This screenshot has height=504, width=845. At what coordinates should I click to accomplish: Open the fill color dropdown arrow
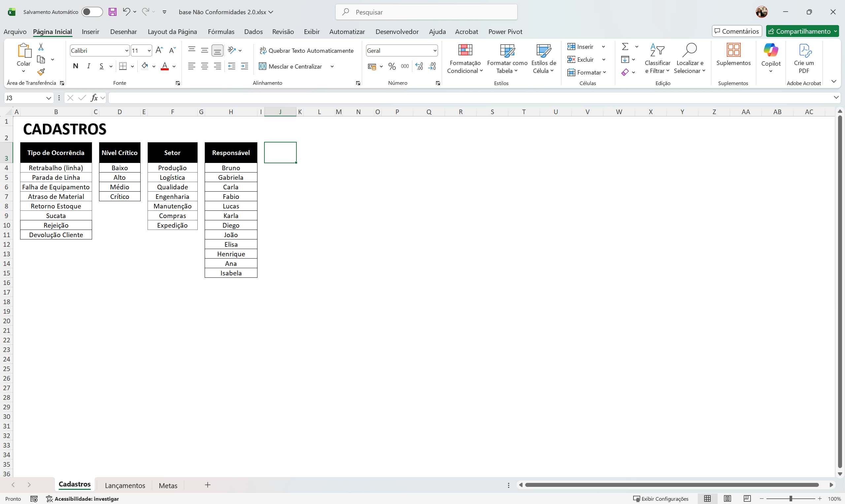(154, 66)
